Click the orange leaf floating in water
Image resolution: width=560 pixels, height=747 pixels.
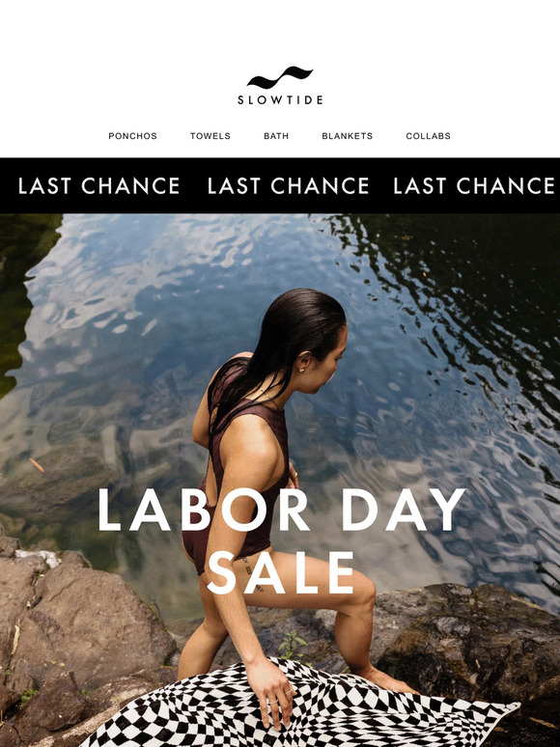(x=37, y=465)
